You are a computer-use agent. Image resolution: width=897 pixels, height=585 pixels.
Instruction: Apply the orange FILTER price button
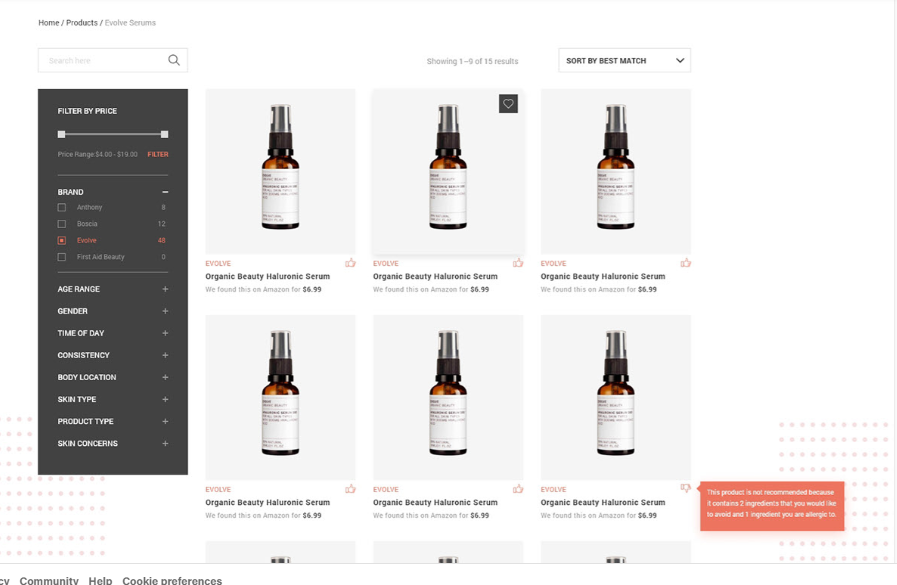(158, 154)
